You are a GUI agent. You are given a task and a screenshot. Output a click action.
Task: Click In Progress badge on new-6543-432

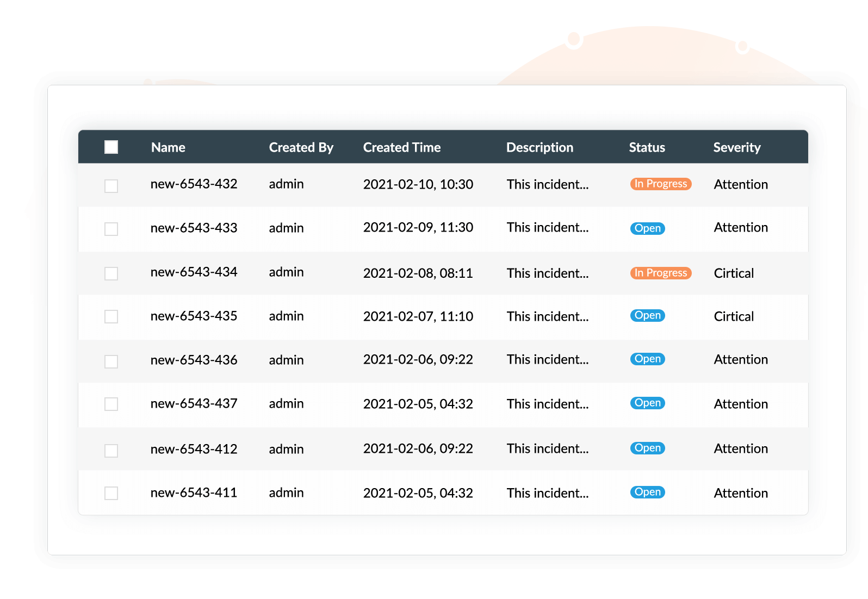(661, 184)
